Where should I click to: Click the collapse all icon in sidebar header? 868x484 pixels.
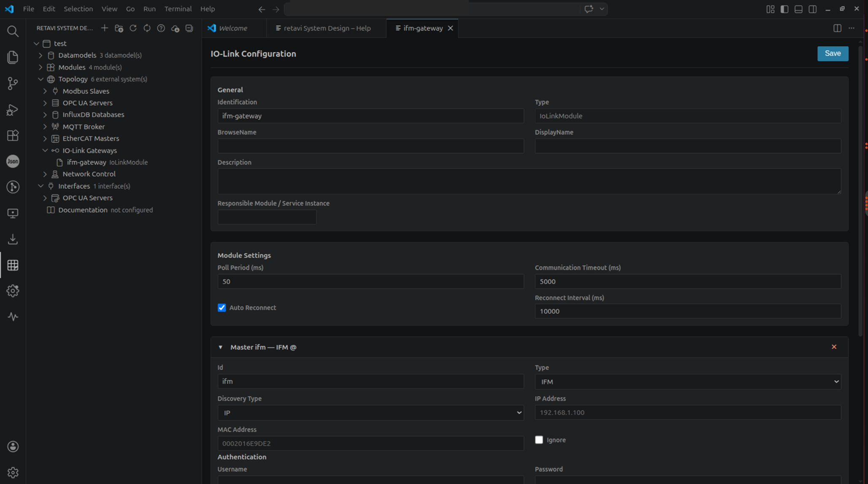[x=189, y=28]
